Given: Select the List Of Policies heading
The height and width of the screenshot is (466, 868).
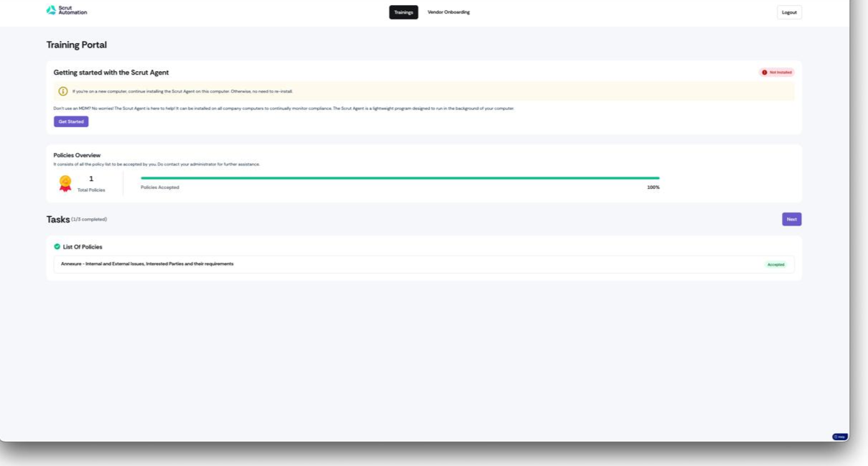Looking at the screenshot, I should 82,247.
